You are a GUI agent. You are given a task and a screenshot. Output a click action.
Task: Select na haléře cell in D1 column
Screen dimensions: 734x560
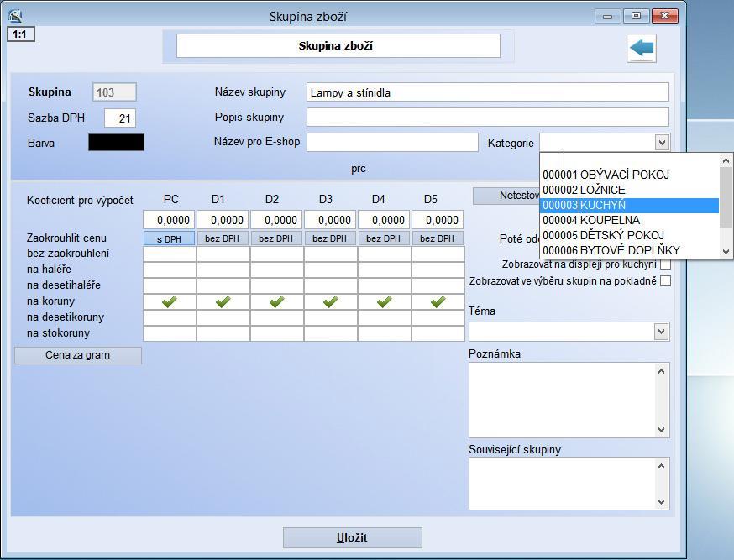(223, 270)
